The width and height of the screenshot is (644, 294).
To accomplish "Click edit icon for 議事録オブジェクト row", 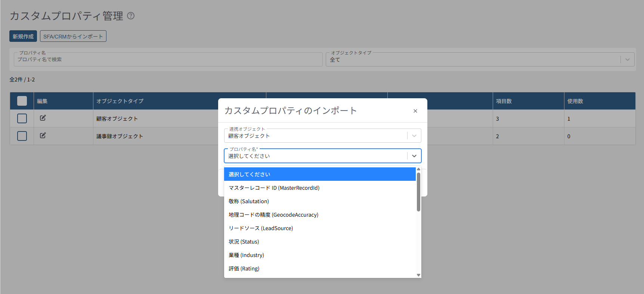I will 43,136.
